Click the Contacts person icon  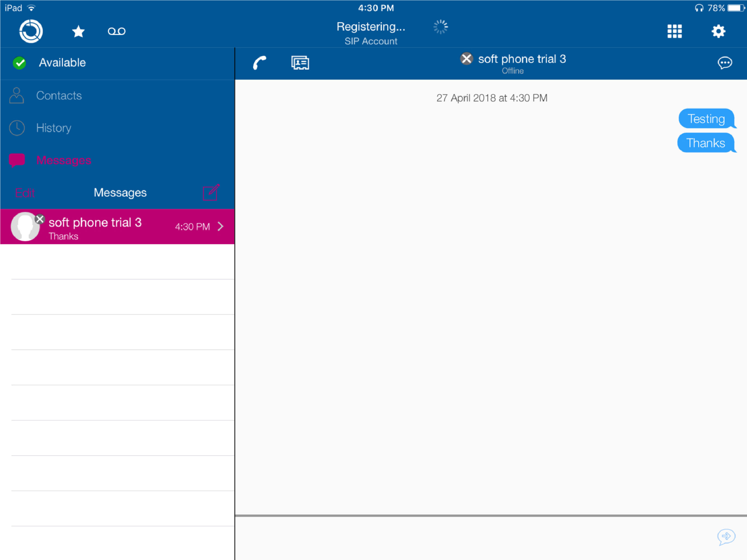click(x=17, y=96)
